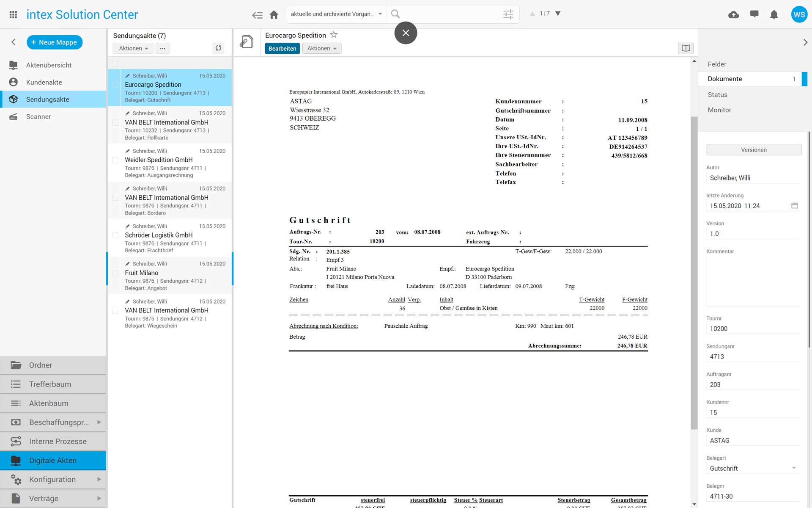Toggle the split book view icon
812x508 pixels.
[686, 48]
